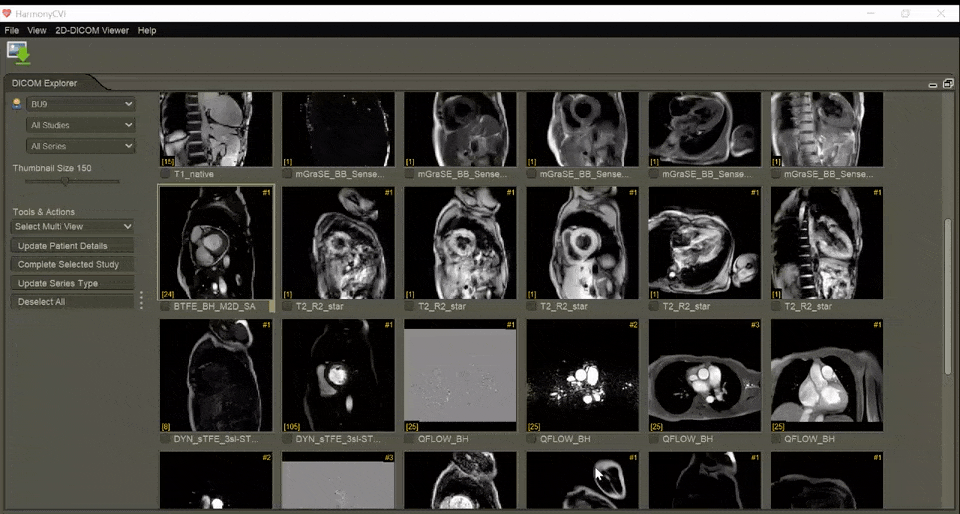Select the gray QFLOW_BH phase thumbnail

point(460,375)
